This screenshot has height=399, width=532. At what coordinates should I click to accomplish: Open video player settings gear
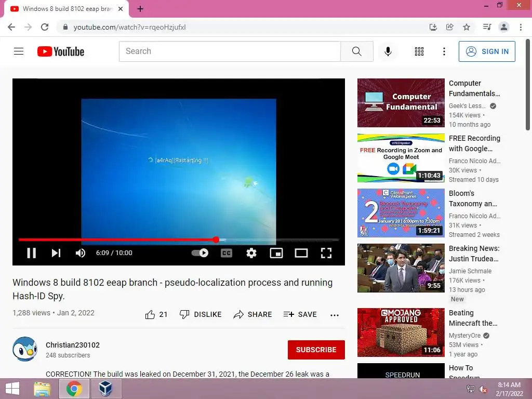[251, 253]
